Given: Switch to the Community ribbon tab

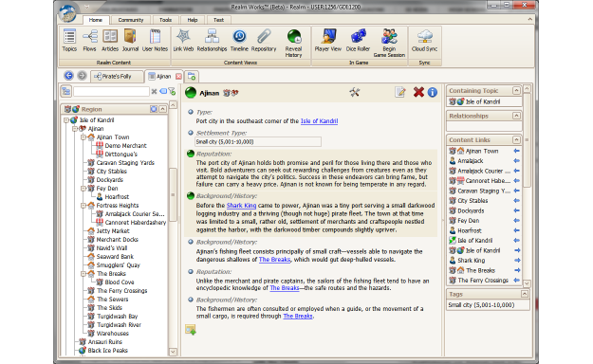Looking at the screenshot, I should tap(131, 20).
